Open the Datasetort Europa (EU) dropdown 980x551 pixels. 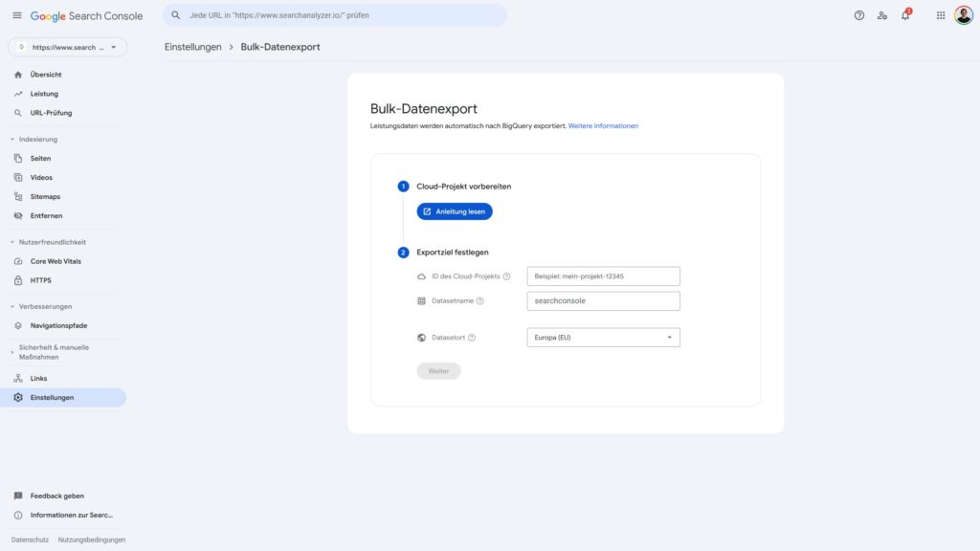coord(603,338)
